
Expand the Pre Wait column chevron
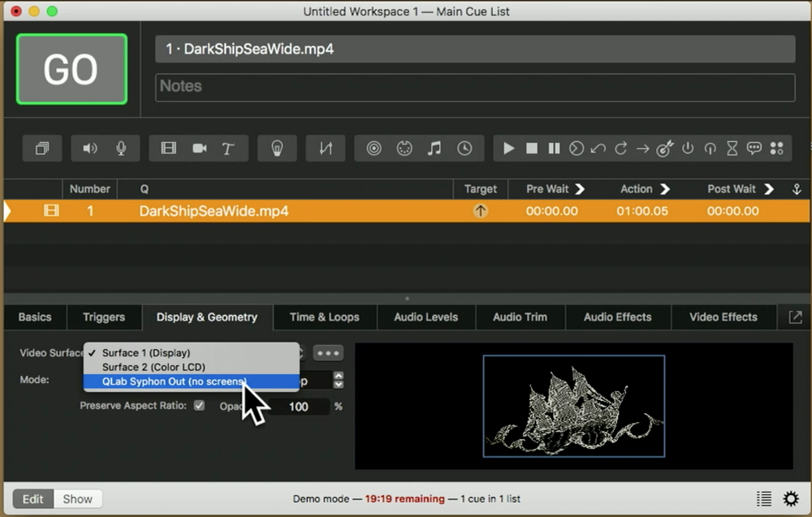[580, 189]
